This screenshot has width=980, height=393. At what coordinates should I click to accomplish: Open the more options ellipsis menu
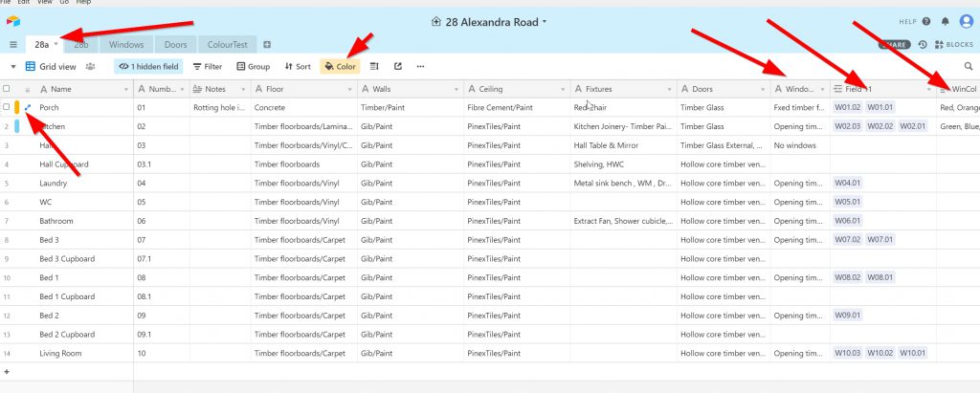pos(420,67)
